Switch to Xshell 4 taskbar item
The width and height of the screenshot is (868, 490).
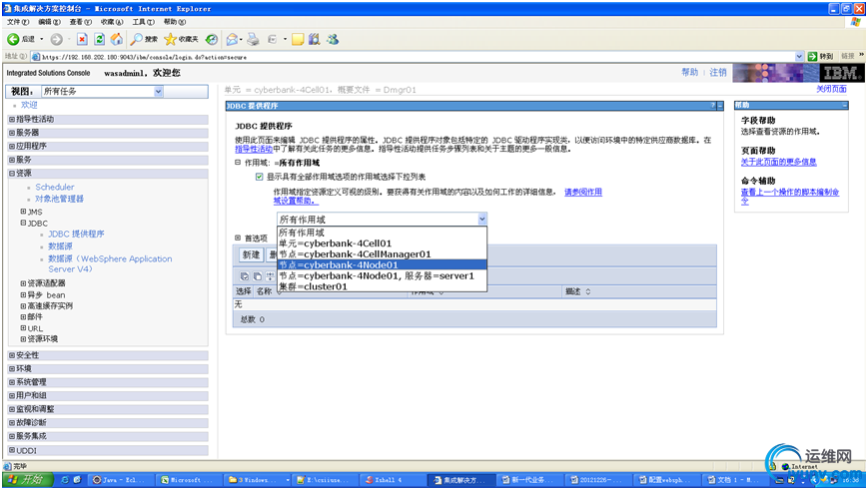[x=393, y=479]
